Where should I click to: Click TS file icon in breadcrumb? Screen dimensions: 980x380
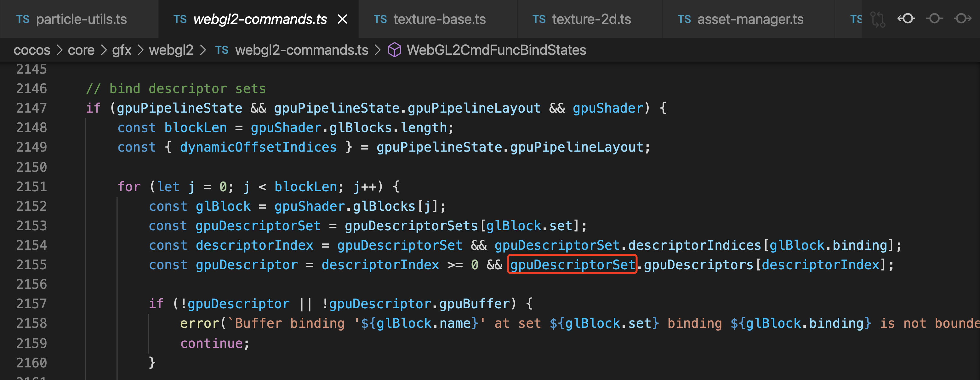pos(222,50)
